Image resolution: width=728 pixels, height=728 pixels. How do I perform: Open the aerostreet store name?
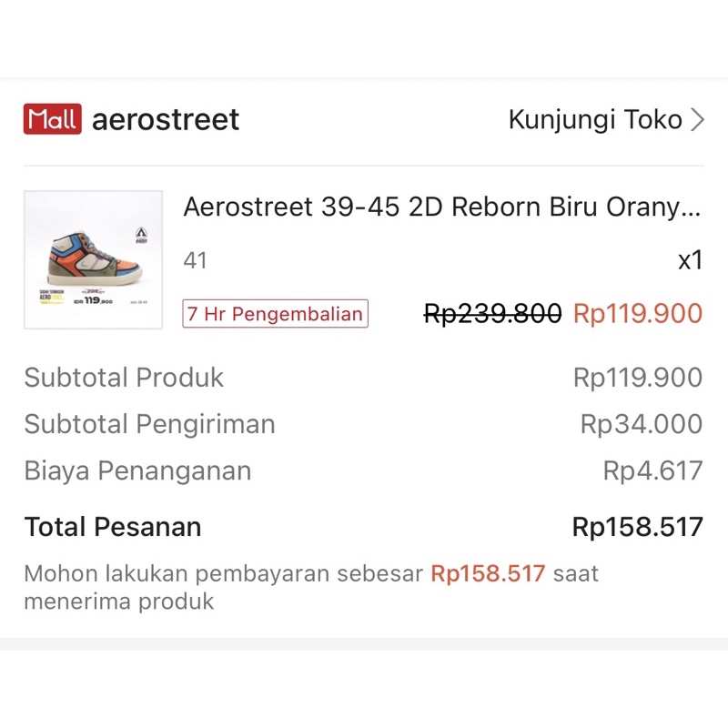pos(164,118)
